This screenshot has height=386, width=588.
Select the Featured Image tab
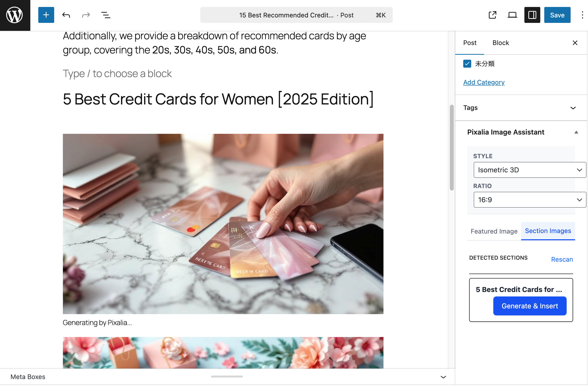494,231
